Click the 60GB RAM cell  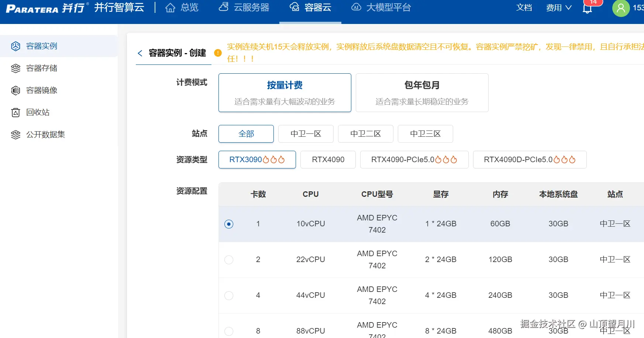[500, 224]
